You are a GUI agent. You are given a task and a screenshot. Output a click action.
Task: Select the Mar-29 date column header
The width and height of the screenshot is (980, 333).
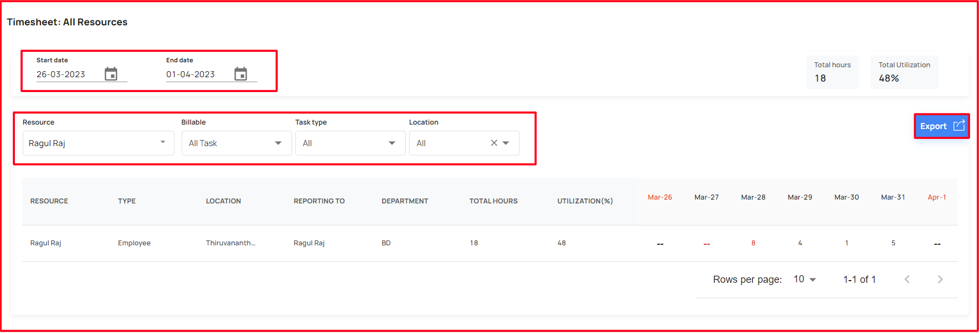800,197
